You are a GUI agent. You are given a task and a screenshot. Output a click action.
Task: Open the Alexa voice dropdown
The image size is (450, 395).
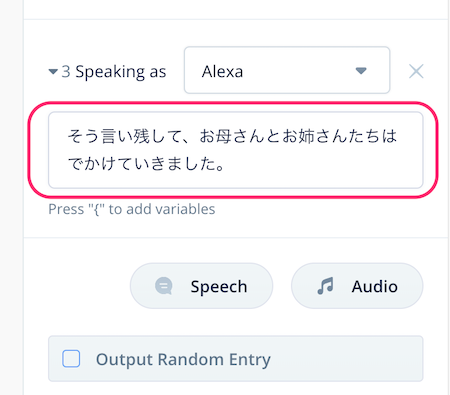pos(287,70)
